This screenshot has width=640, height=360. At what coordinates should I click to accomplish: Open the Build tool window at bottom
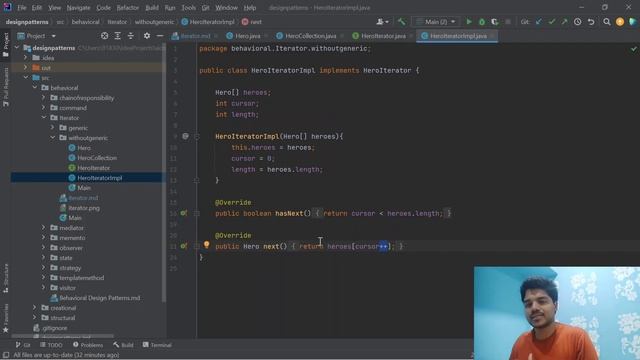tap(123, 345)
